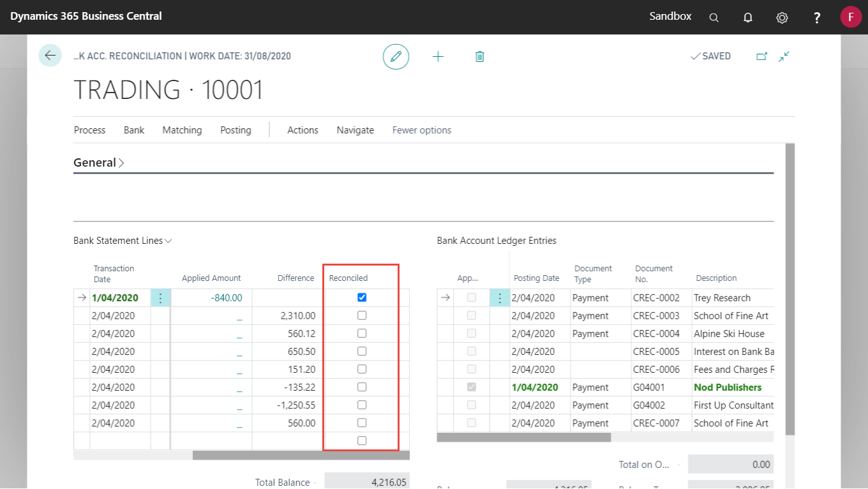868x489 pixels.
Task: Open page in new window icon
Action: (x=761, y=56)
